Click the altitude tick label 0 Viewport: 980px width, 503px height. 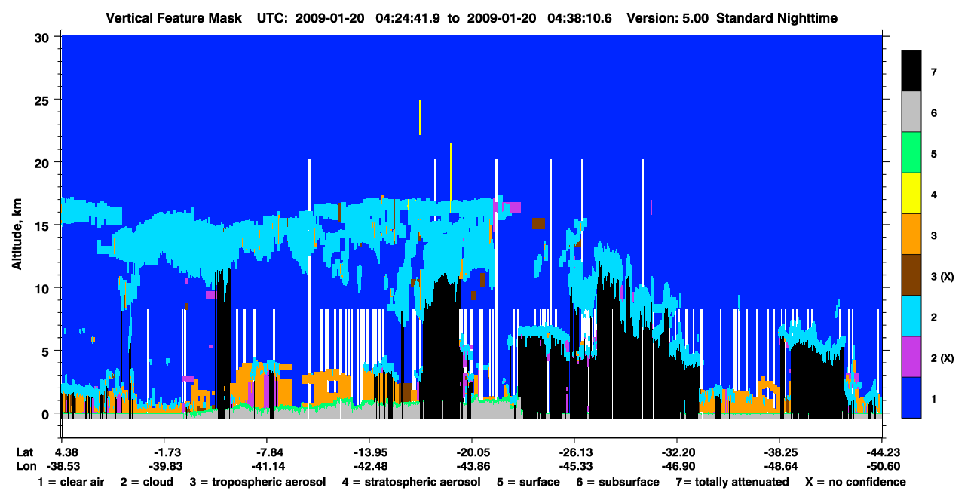click(47, 414)
